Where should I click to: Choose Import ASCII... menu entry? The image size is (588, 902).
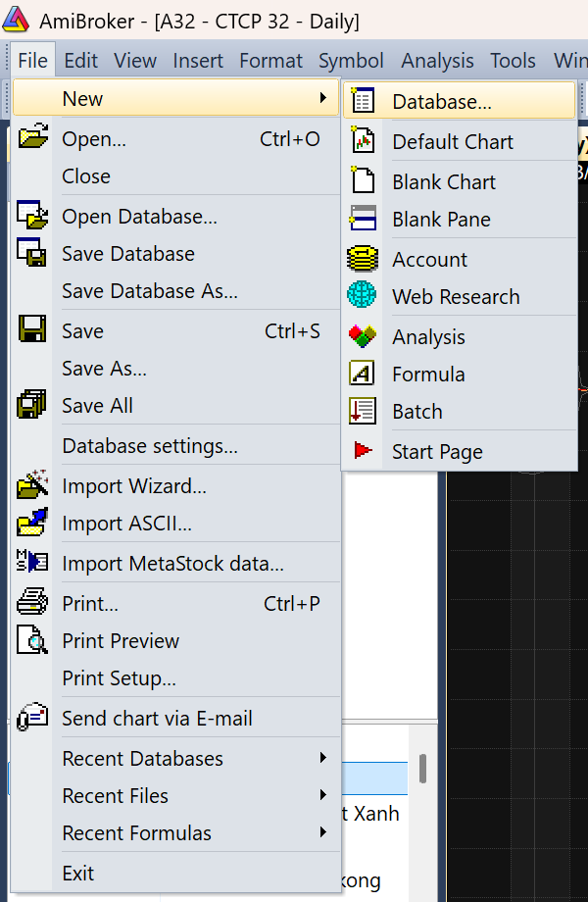(x=175, y=523)
